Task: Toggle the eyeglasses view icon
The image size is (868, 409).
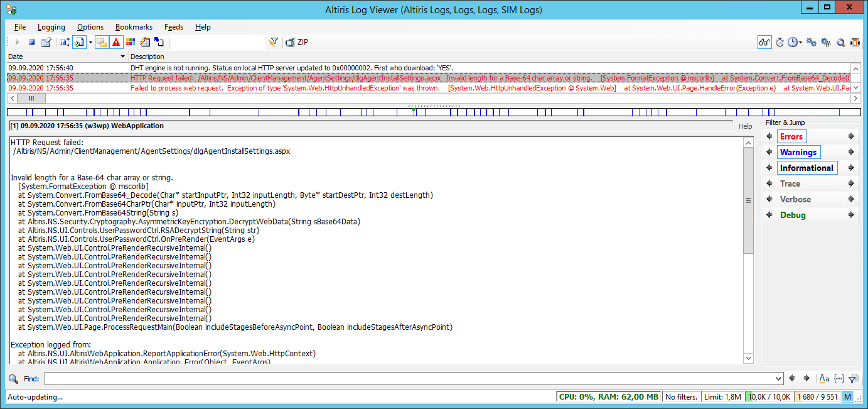Action: coord(764,42)
